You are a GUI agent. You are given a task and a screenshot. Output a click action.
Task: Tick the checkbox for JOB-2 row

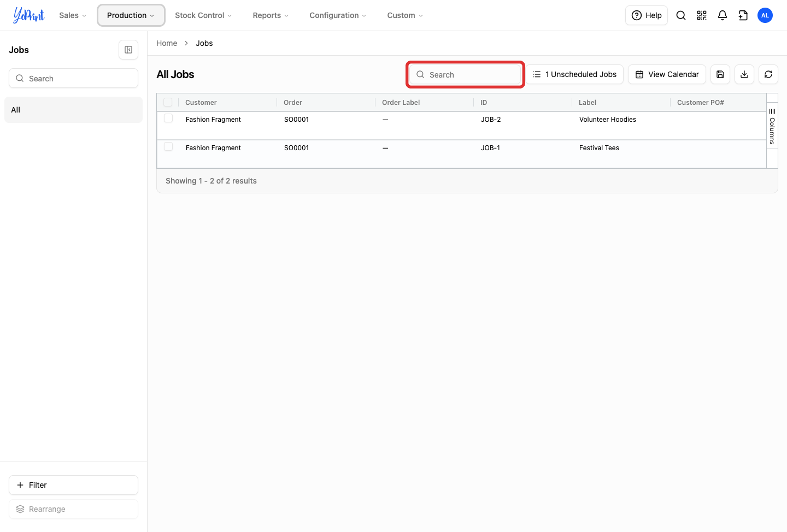168,118
